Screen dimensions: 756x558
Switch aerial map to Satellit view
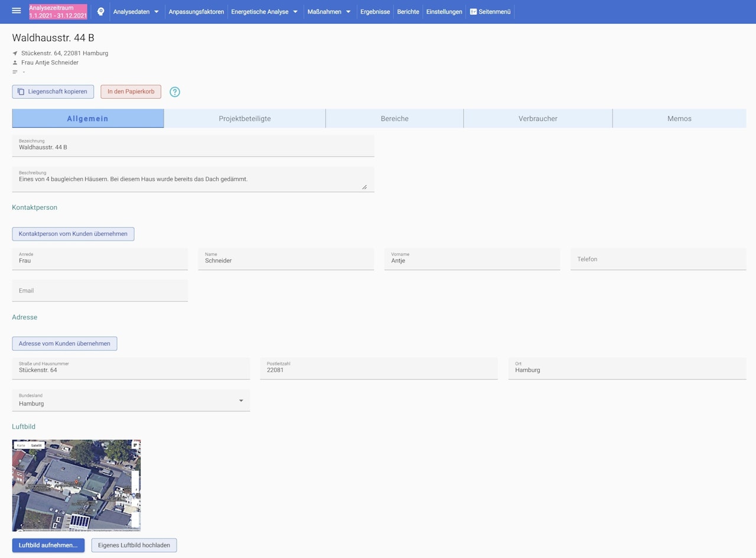point(37,445)
